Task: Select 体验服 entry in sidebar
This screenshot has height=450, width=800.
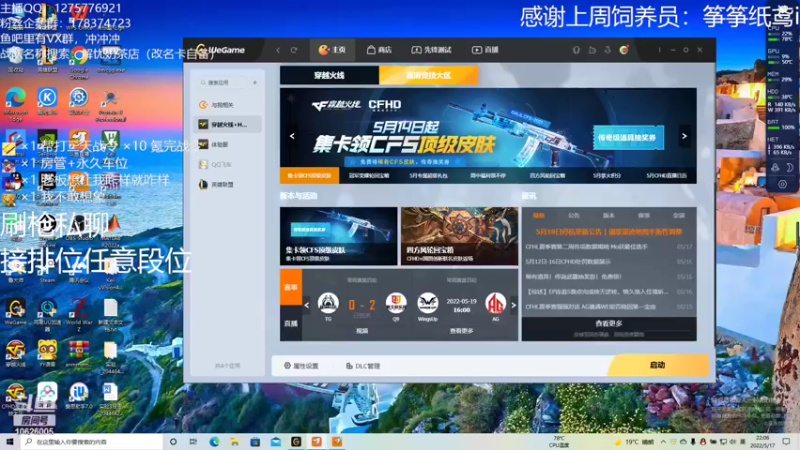Action: 228,144
